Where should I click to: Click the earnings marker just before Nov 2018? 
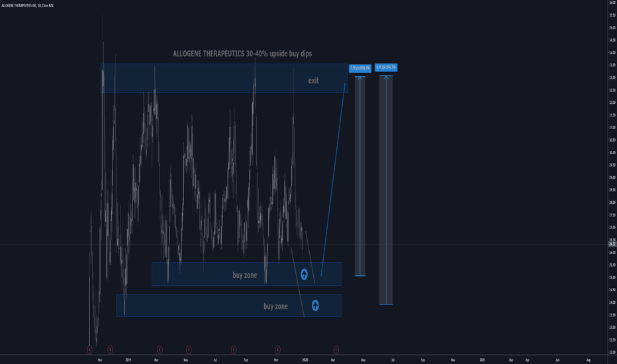click(x=90, y=349)
